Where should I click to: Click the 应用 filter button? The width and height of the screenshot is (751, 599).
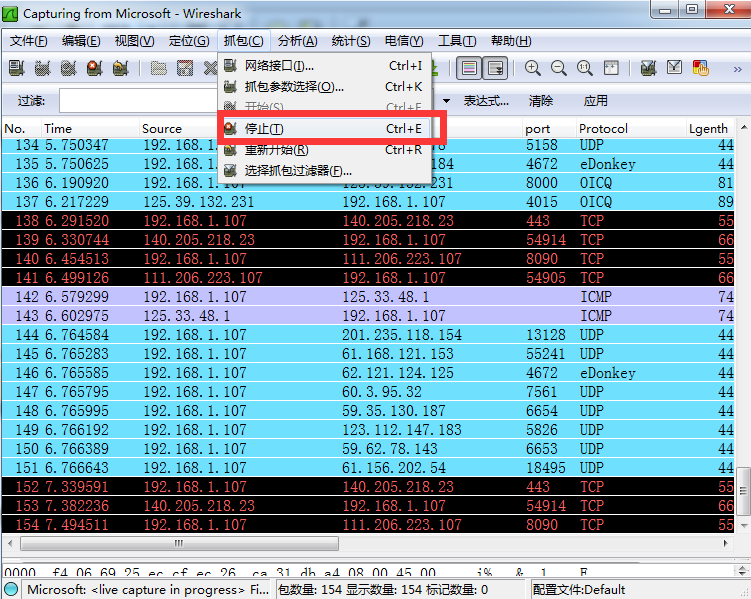click(596, 101)
